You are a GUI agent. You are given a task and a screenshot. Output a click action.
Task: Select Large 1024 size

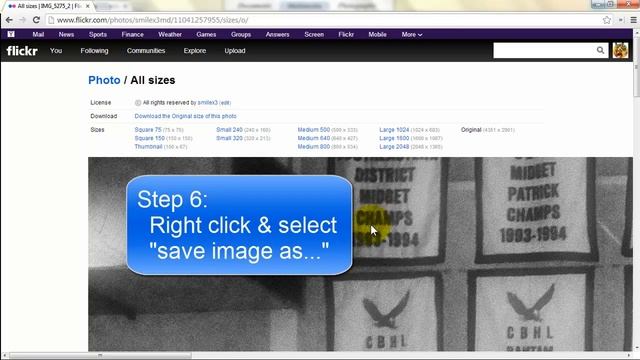394,129
